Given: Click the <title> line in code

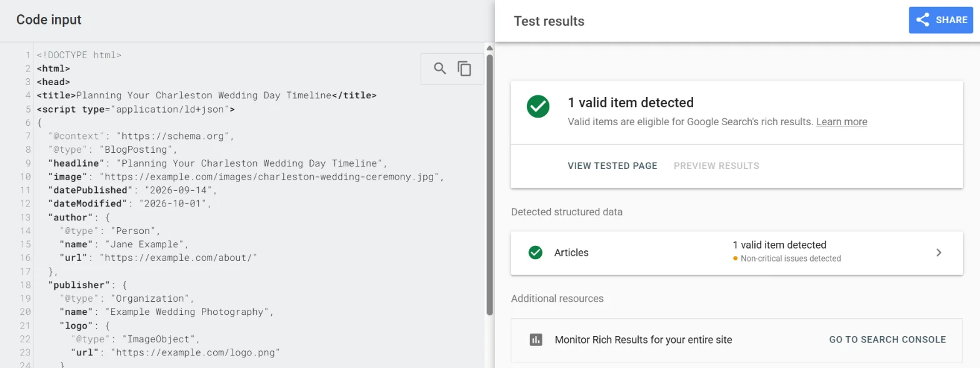Looking at the screenshot, I should click(x=207, y=96).
